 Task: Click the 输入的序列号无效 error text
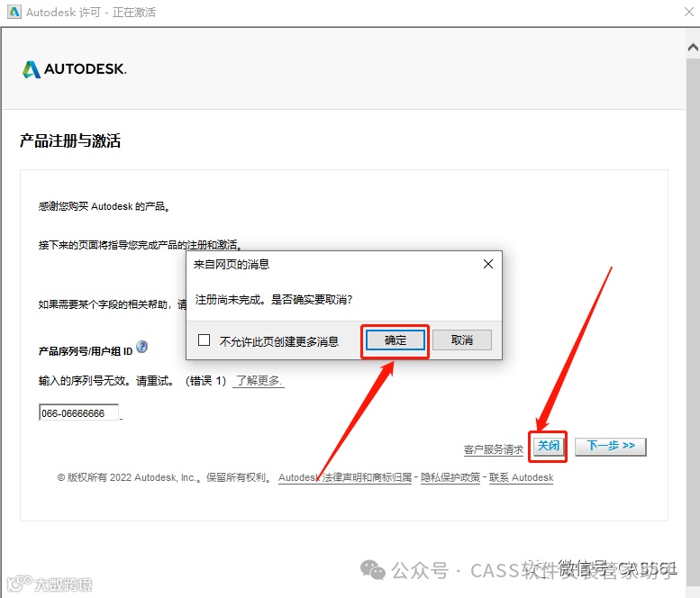pos(132,381)
